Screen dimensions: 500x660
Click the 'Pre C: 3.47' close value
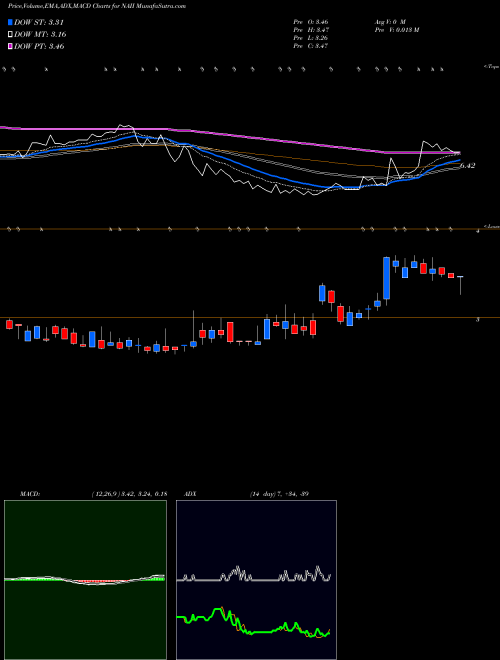[x=311, y=46]
